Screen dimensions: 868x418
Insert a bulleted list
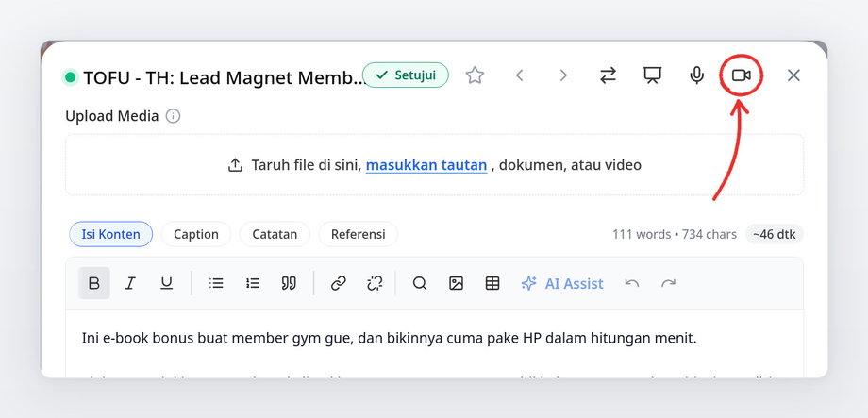click(216, 283)
